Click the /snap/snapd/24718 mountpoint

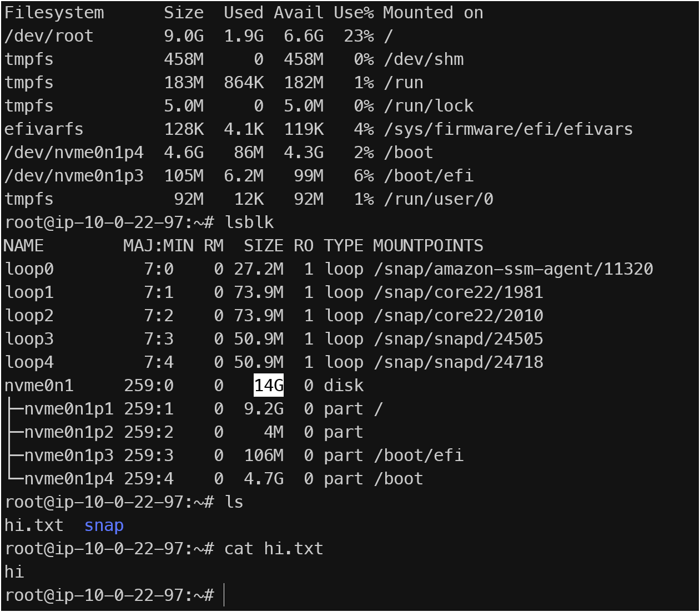[459, 362]
